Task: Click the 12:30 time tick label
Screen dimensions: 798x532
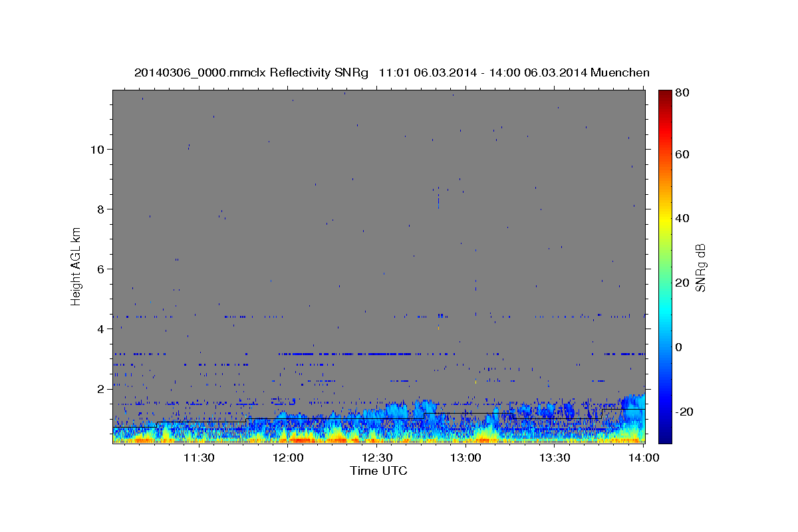Action: coord(377,458)
